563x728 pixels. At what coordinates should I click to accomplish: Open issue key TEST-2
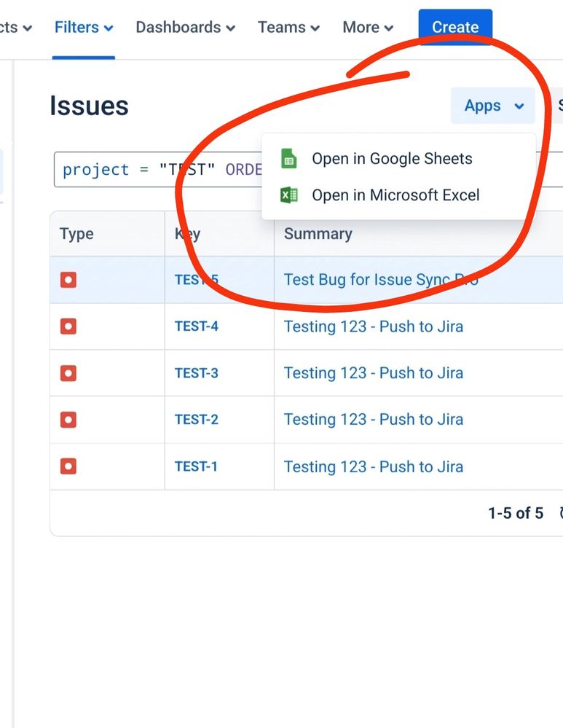pos(197,420)
